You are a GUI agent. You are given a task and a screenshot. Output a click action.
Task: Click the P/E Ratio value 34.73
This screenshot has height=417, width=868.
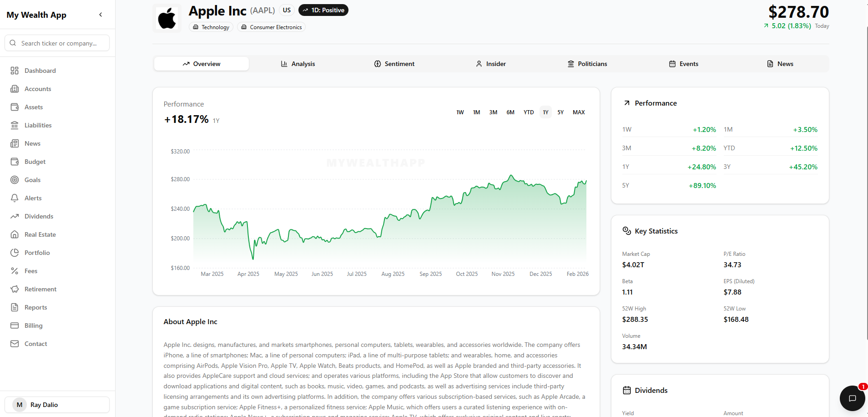point(732,265)
